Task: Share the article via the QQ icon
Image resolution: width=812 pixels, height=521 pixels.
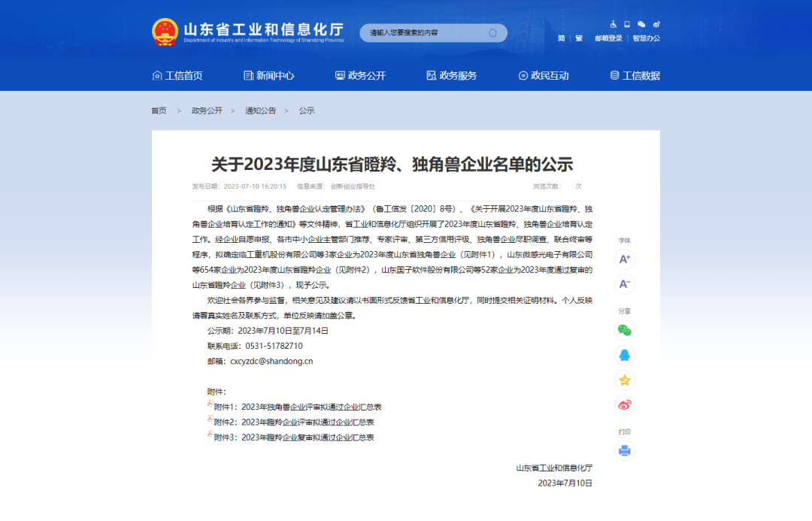Action: pyautogui.click(x=624, y=355)
